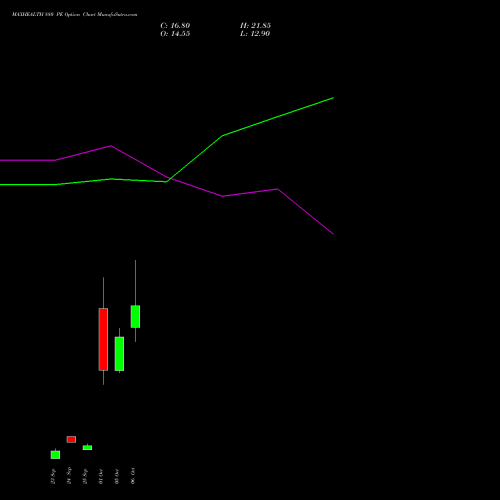Screen dimensions: 500x500
Task: Click the low value "L: 12.90"
Action: click(255, 34)
